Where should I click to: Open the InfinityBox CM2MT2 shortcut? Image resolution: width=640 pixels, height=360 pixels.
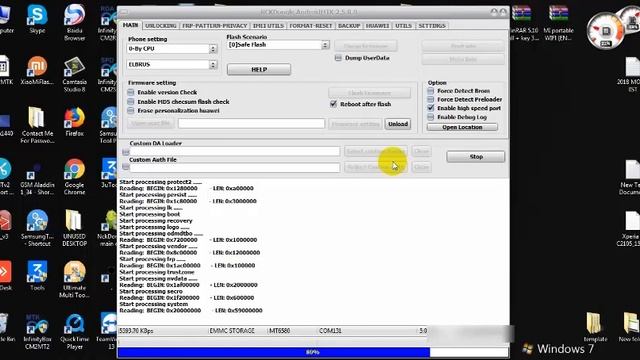[x=37, y=331]
